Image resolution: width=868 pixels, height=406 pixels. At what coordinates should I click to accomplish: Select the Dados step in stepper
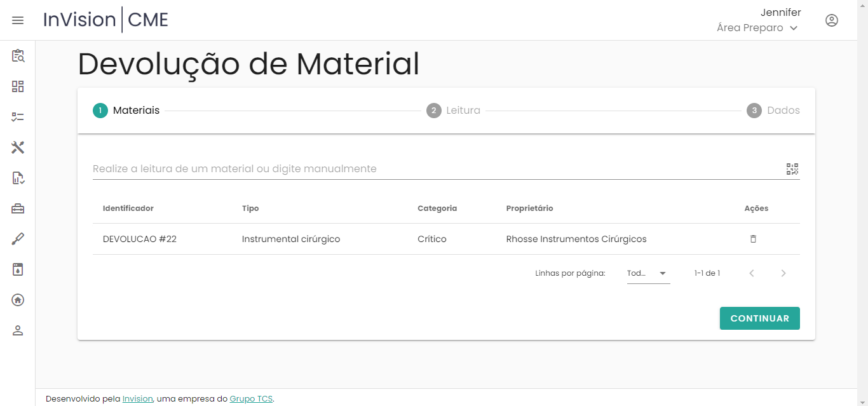773,111
